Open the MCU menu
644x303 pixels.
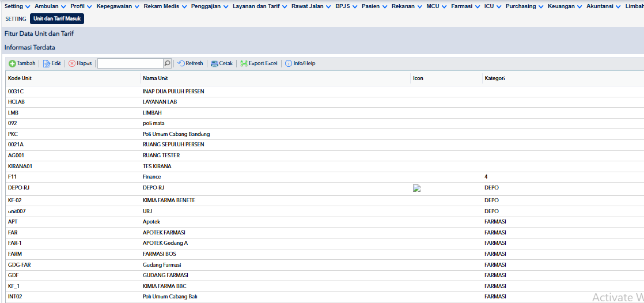coord(437,6)
